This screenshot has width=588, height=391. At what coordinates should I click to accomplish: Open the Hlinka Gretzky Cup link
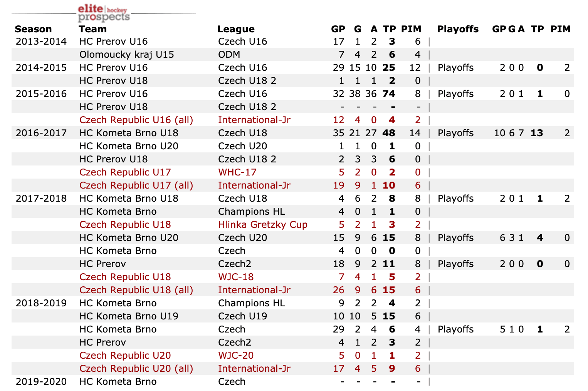pyautogui.click(x=262, y=225)
